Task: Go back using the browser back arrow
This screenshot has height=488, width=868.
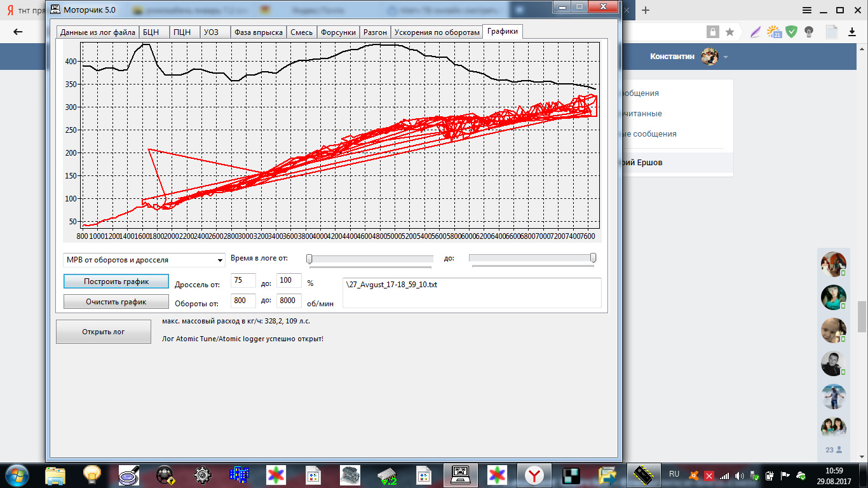Action: [x=18, y=32]
